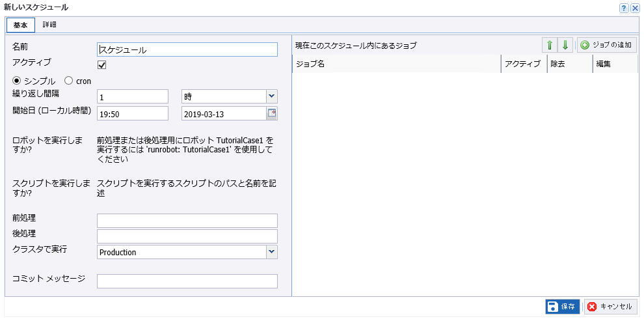644x321 pixels.
Task: Click the ジョブの追加 button
Action: point(607,45)
